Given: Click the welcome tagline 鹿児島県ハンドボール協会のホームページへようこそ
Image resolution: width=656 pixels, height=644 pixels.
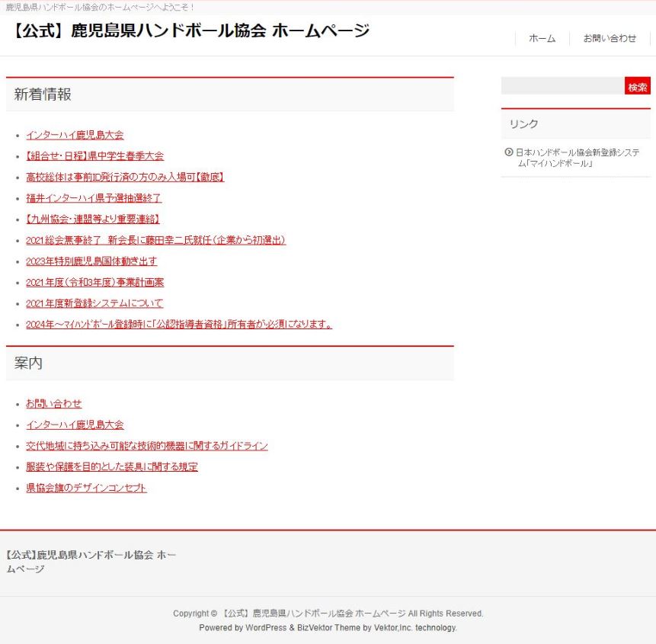Looking at the screenshot, I should pyautogui.click(x=100, y=8).
